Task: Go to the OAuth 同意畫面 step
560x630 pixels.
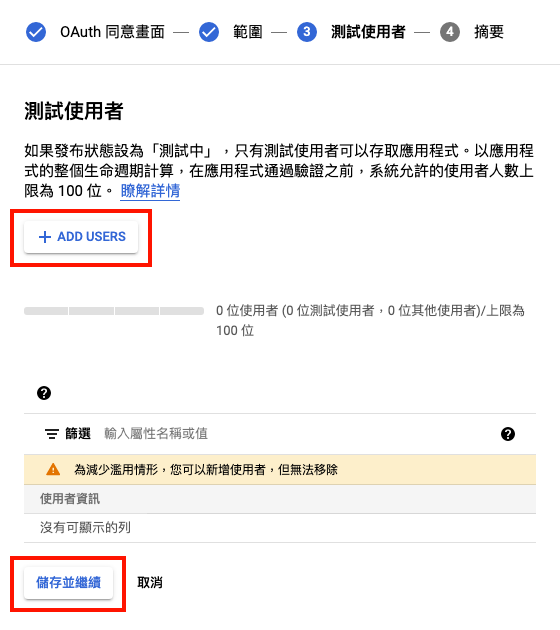Action: pyautogui.click(x=112, y=32)
